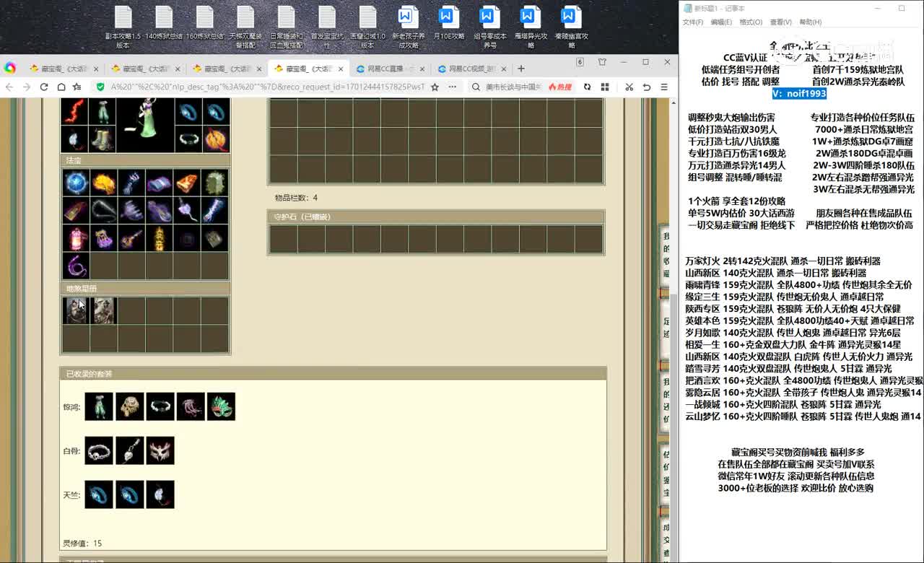The image size is (924, 563).
Task: Select the white jade necklace equipment icon
Action: point(188,139)
